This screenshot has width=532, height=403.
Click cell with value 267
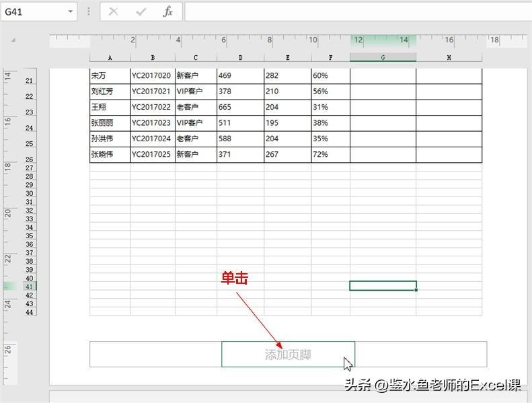coord(288,155)
